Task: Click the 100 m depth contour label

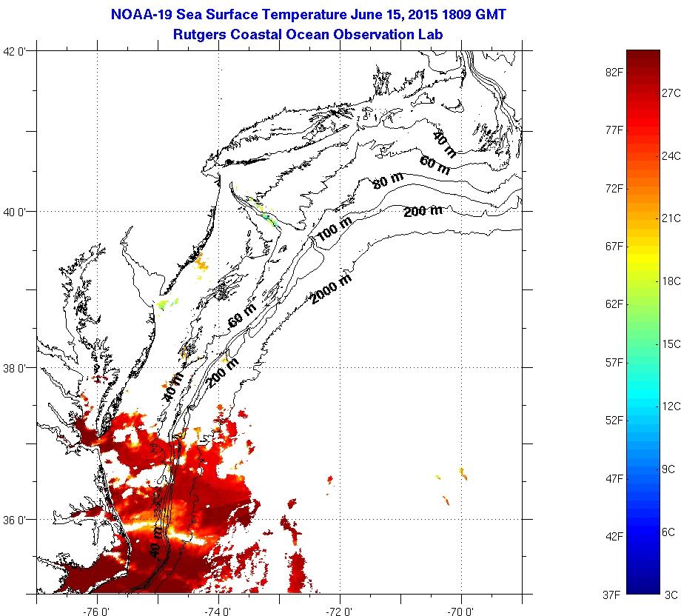Action: (335, 229)
